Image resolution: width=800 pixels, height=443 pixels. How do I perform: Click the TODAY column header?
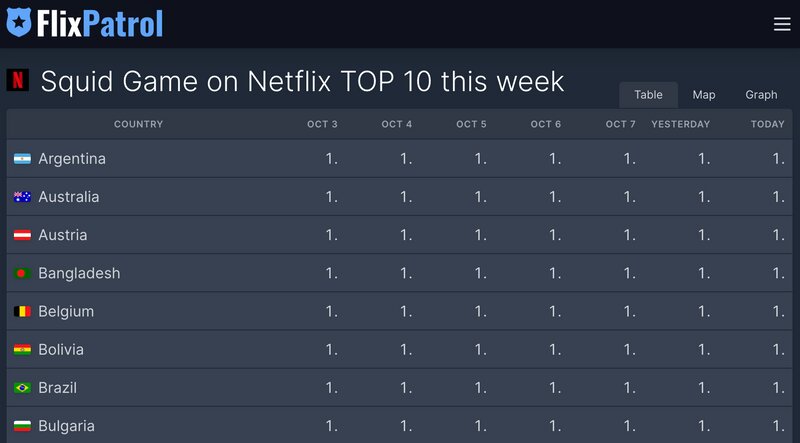click(x=767, y=124)
